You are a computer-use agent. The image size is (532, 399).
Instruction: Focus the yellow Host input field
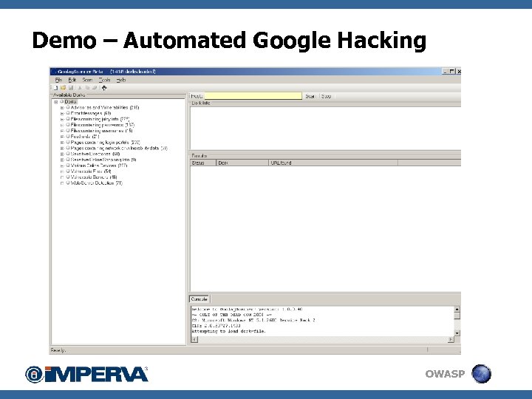pyautogui.click(x=253, y=96)
